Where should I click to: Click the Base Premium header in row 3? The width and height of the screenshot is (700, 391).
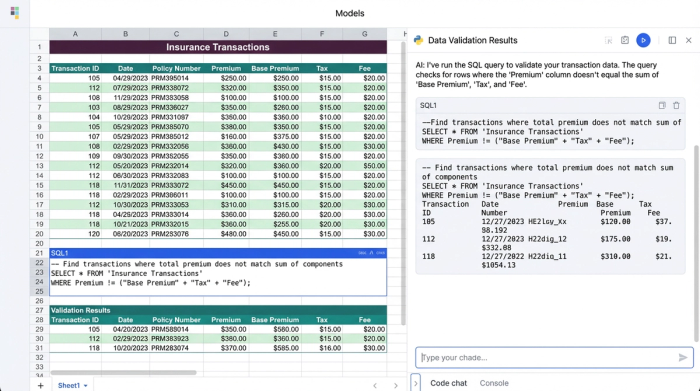click(x=275, y=68)
